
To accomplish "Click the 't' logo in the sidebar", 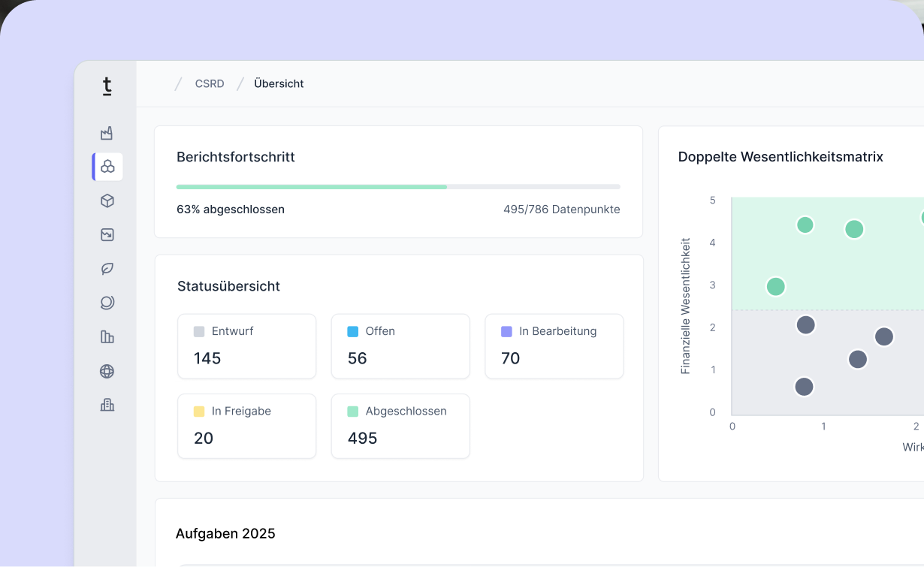I will [x=107, y=86].
